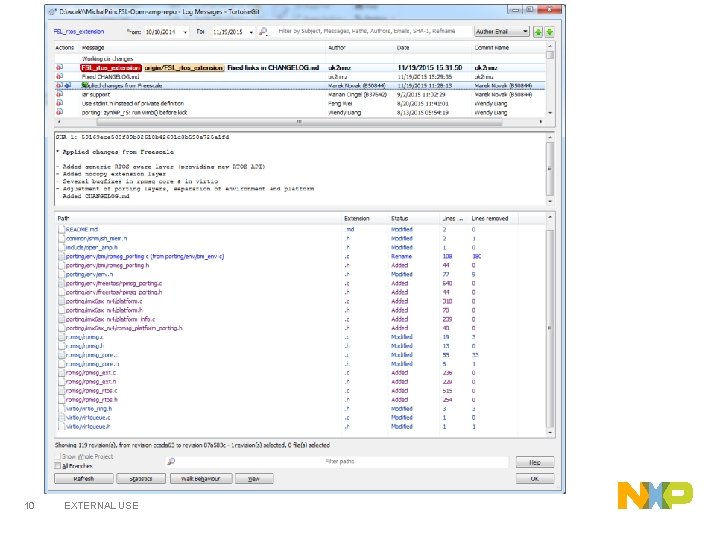Image resolution: width=720 pixels, height=540 pixels.
Task: Click action icon of Fixed CHANGELOG.md commit
Action: (x=60, y=77)
